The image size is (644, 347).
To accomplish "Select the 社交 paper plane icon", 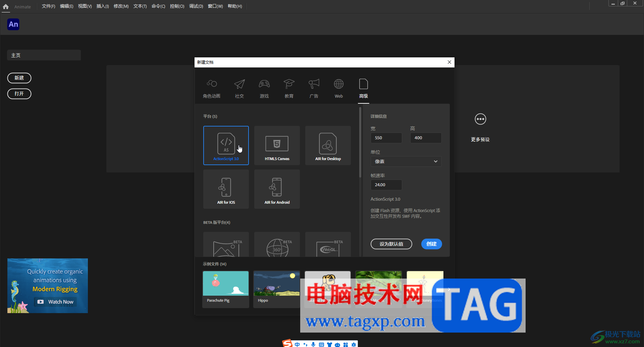I will [x=239, y=84].
